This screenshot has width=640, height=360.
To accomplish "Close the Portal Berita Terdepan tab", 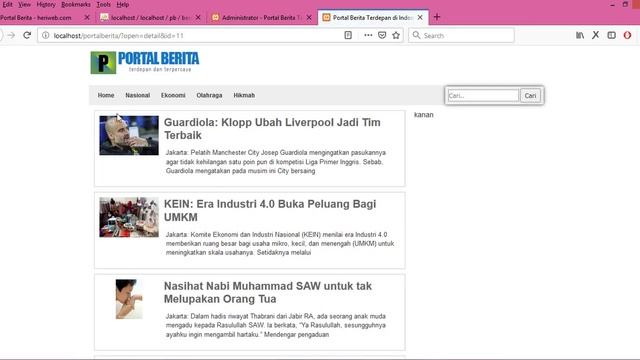I will [420, 18].
